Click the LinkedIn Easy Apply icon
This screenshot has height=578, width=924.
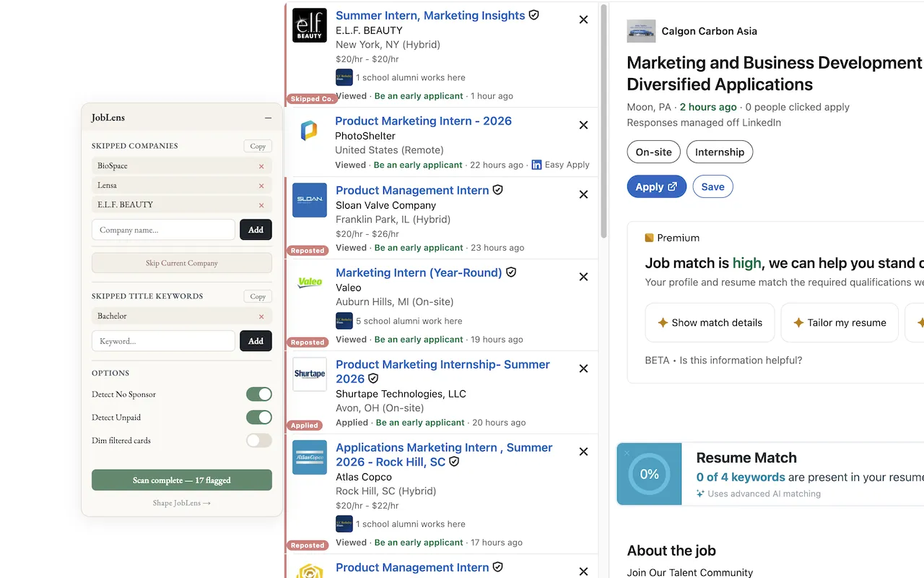[x=536, y=165]
